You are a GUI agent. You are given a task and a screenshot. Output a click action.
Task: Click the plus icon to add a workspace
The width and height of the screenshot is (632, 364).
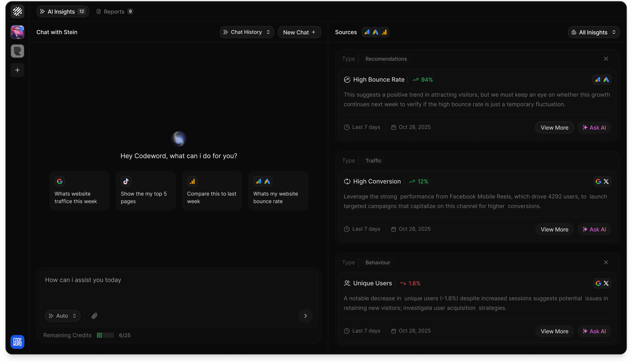pos(17,70)
